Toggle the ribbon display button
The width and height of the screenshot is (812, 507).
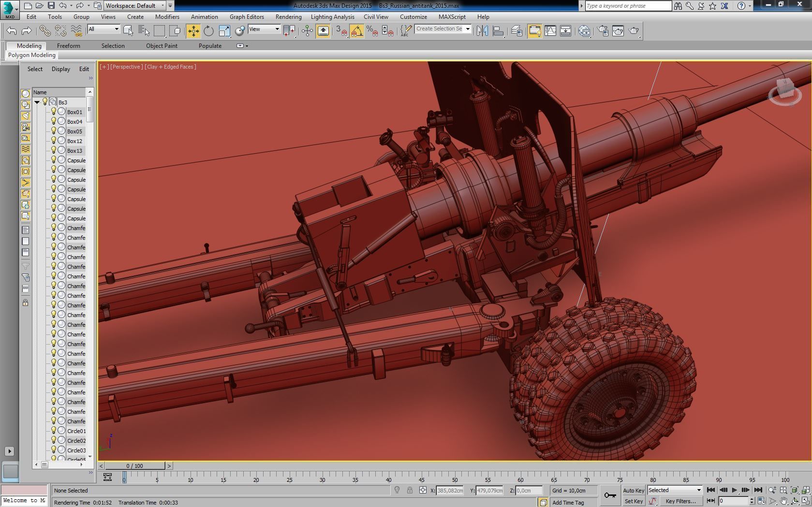(x=534, y=31)
